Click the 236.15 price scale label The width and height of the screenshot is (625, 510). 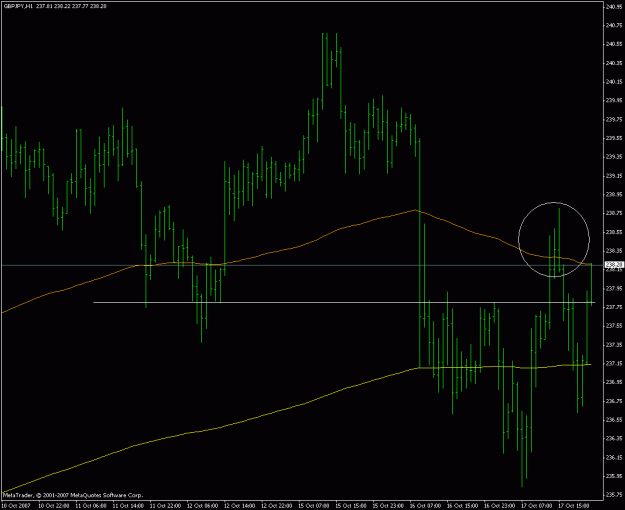[614, 457]
